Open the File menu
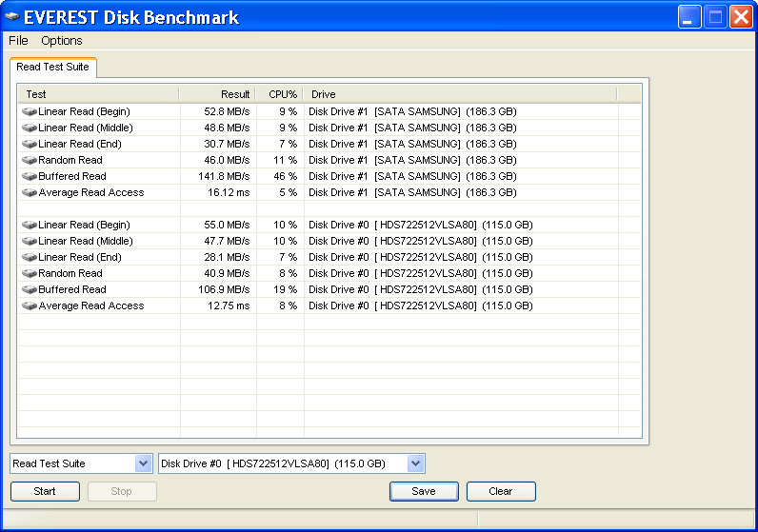The width and height of the screenshot is (758, 532). (x=18, y=41)
